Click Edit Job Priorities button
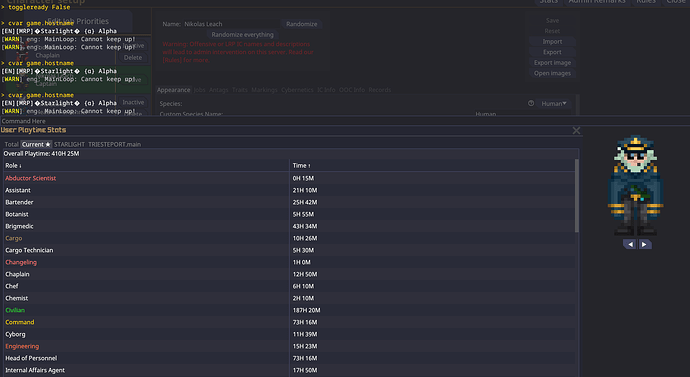The image size is (690, 377). [78, 21]
